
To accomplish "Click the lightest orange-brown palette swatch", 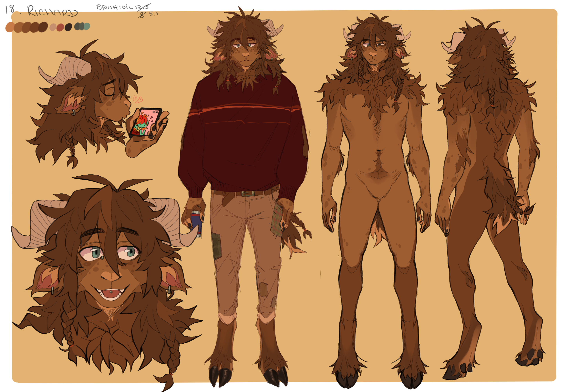I will pyautogui.click(x=10, y=27).
